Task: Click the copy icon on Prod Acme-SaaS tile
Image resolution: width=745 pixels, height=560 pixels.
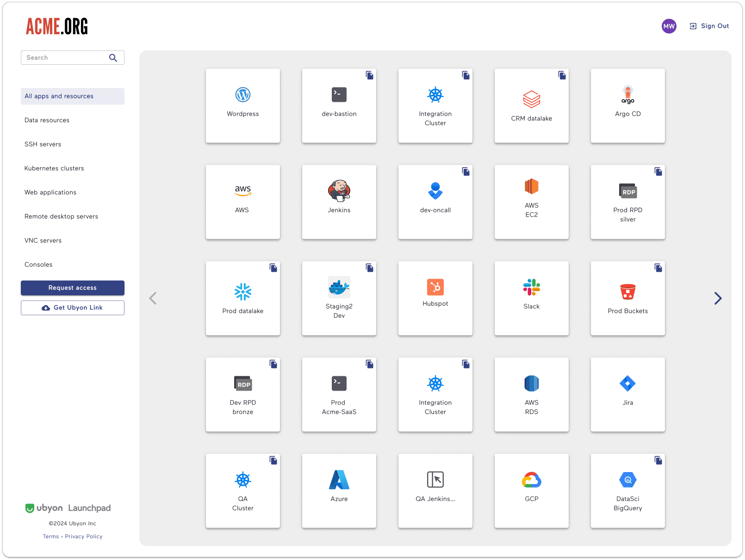Action: [x=370, y=364]
